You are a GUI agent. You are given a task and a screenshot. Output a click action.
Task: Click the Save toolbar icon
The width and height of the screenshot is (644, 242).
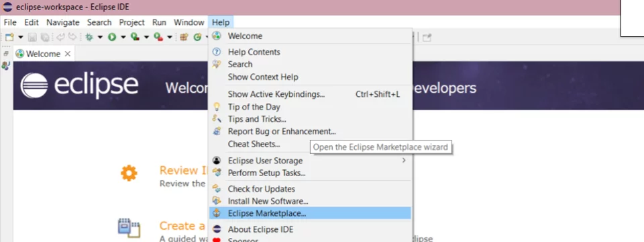32,38
